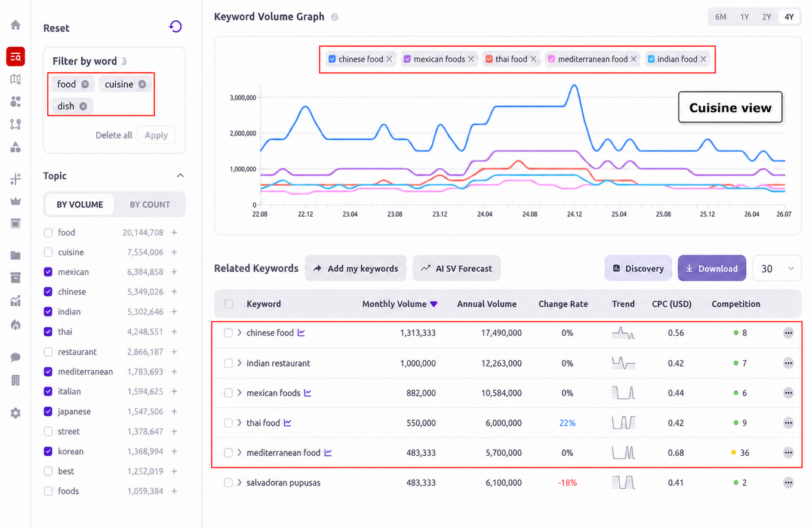Expand the 'salvadoran pupusas' keyword row
This screenshot has height=528, width=812.
(239, 483)
